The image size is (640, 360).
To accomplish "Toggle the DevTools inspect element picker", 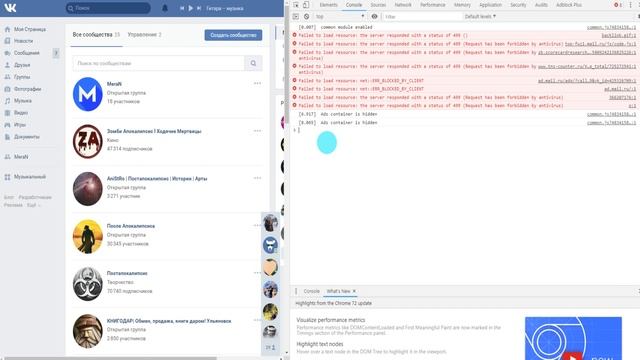I will point(296,5).
